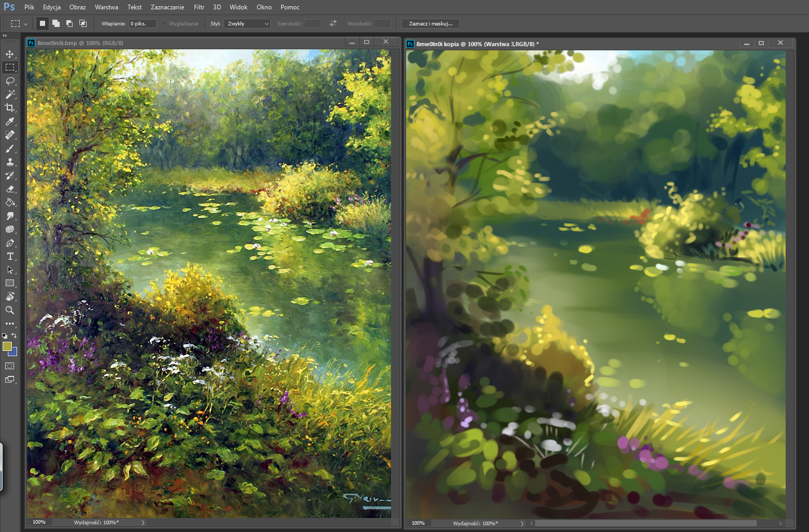809x532 pixels.
Task: Choose New selection mode
Action: (43, 23)
